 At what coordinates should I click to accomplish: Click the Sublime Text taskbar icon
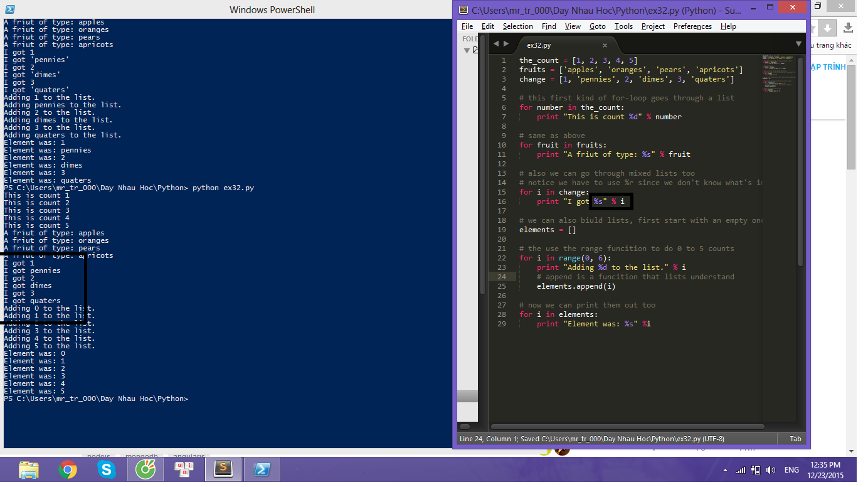(223, 469)
